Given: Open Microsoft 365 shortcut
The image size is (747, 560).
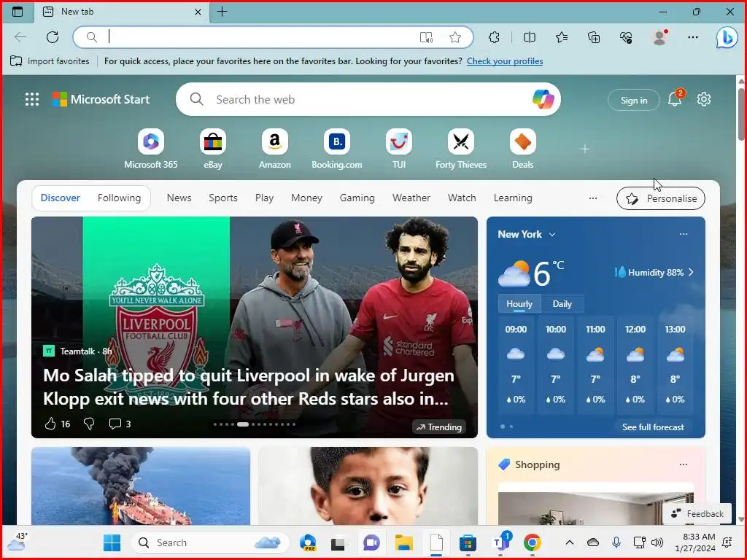Looking at the screenshot, I should (151, 149).
